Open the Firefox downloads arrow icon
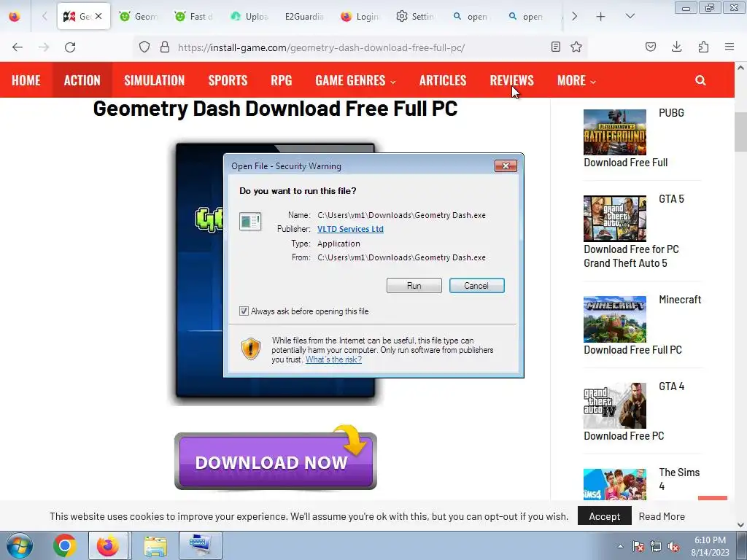This screenshot has height=560, width=747. pos(676,47)
